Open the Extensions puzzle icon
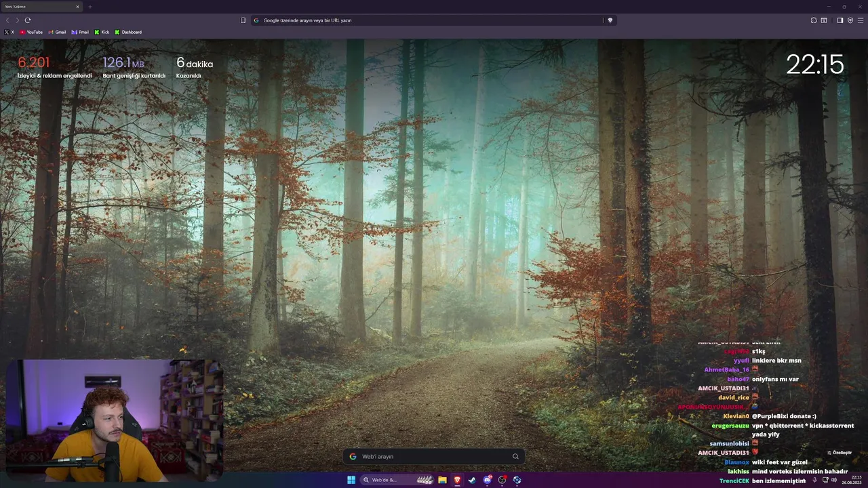This screenshot has height=488, width=868. pos(814,20)
